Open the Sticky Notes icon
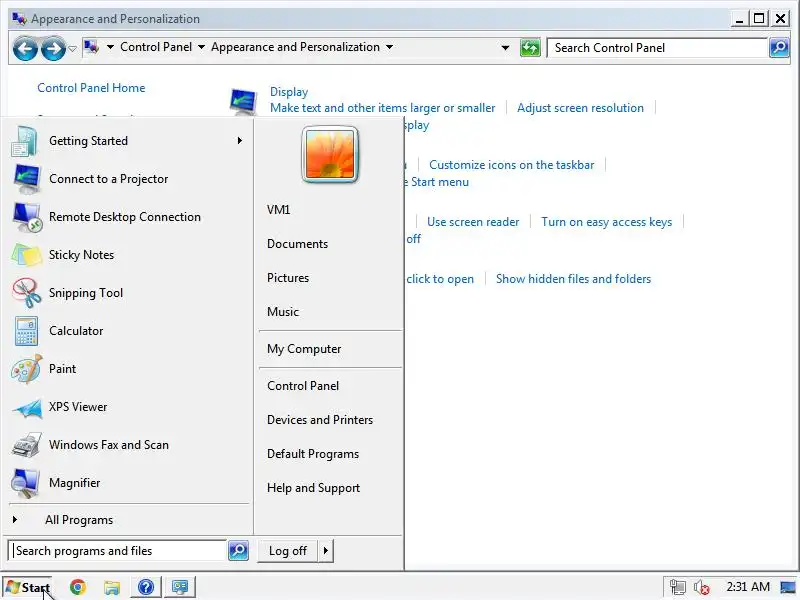800x600 pixels. [27, 255]
